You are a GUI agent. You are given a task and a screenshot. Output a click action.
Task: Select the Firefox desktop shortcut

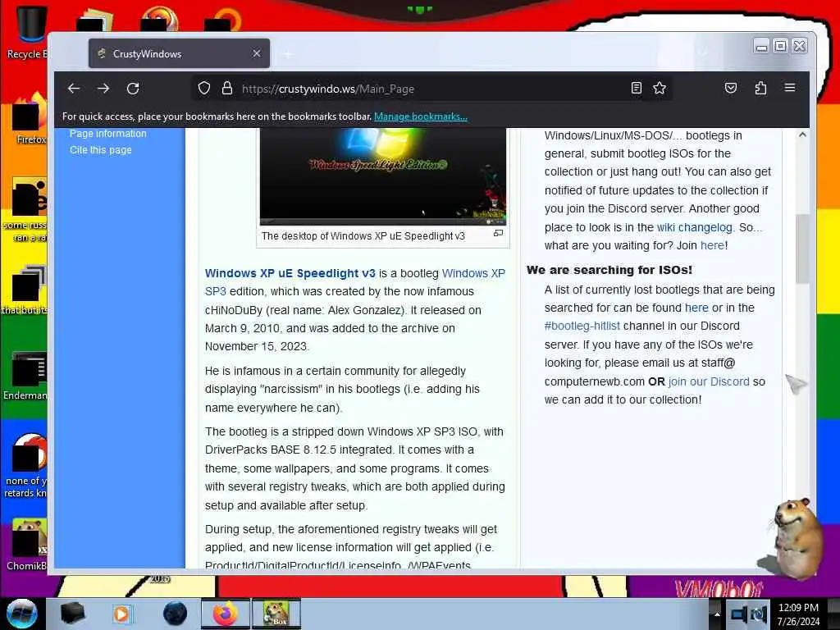click(x=30, y=119)
